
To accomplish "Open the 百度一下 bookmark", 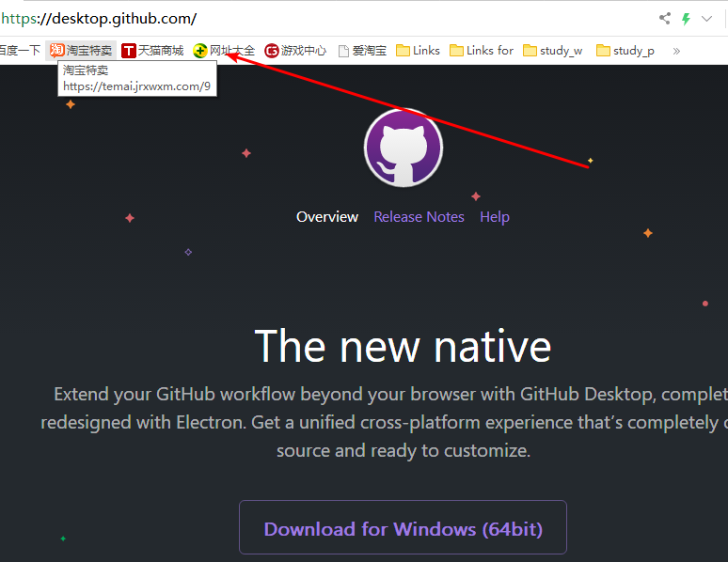I will point(20,50).
